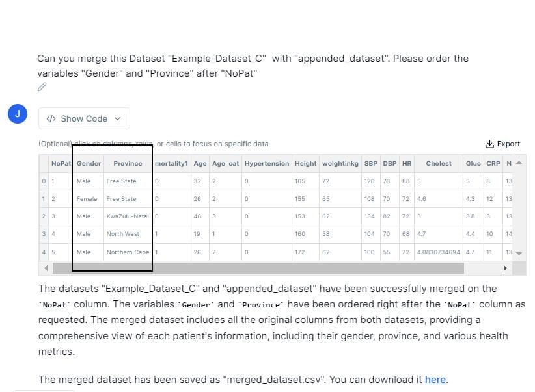Image resolution: width=535 pixels, height=392 pixels.
Task: Select the Province column header
Action: pos(128,164)
